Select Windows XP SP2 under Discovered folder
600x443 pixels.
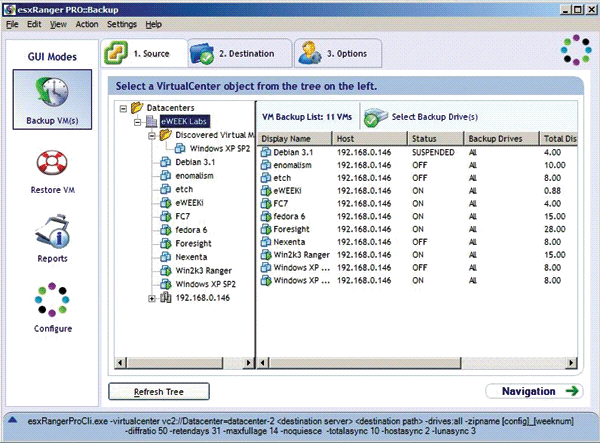pyautogui.click(x=220, y=148)
